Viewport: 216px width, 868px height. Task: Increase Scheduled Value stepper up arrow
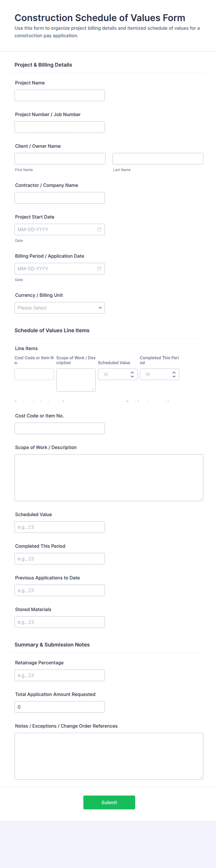tap(132, 372)
